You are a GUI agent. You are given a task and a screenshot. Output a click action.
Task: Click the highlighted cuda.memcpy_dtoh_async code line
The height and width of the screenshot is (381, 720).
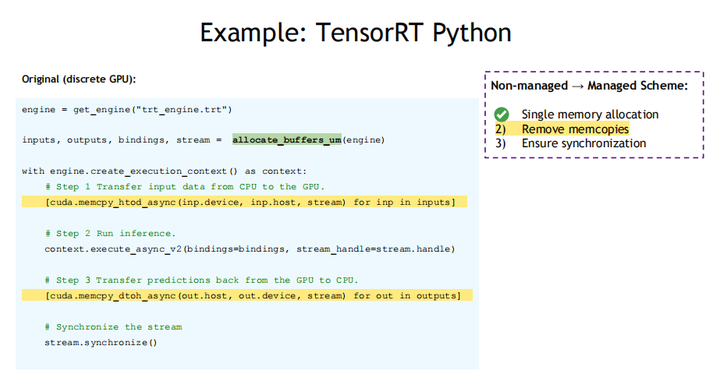tap(247, 295)
